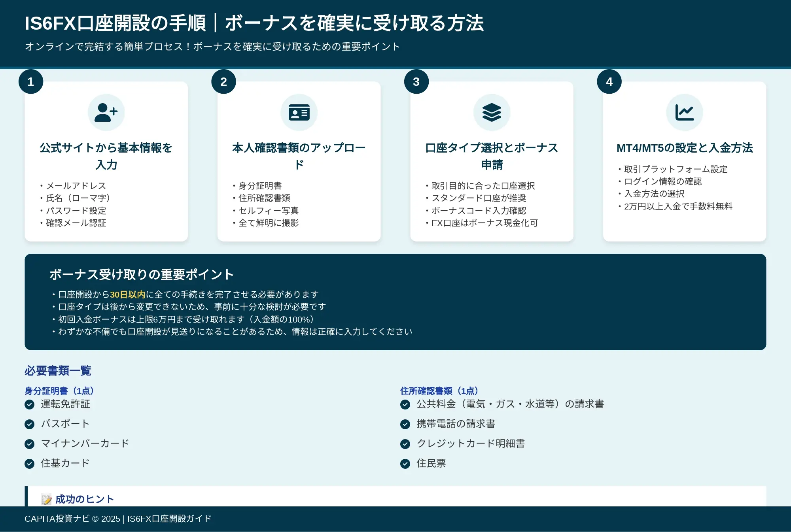Click heading 成功のヒント
This screenshot has width=791, height=532.
pyautogui.click(x=85, y=500)
